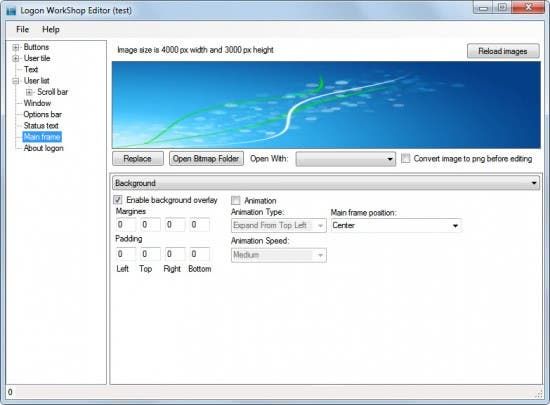Image resolution: width=550 pixels, height=405 pixels.
Task: Click the blue wallpaper preview image
Action: 326,104
